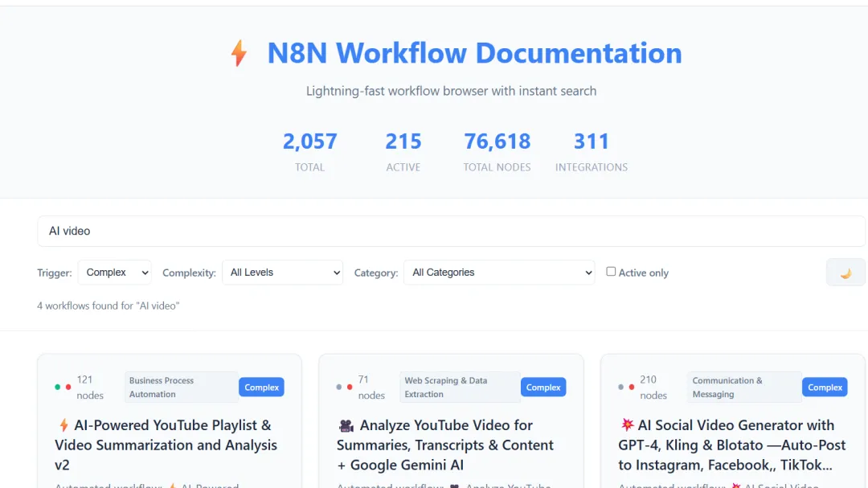Open Analyze YouTube Video for Summaries workflow
868x488 pixels.
(445, 445)
